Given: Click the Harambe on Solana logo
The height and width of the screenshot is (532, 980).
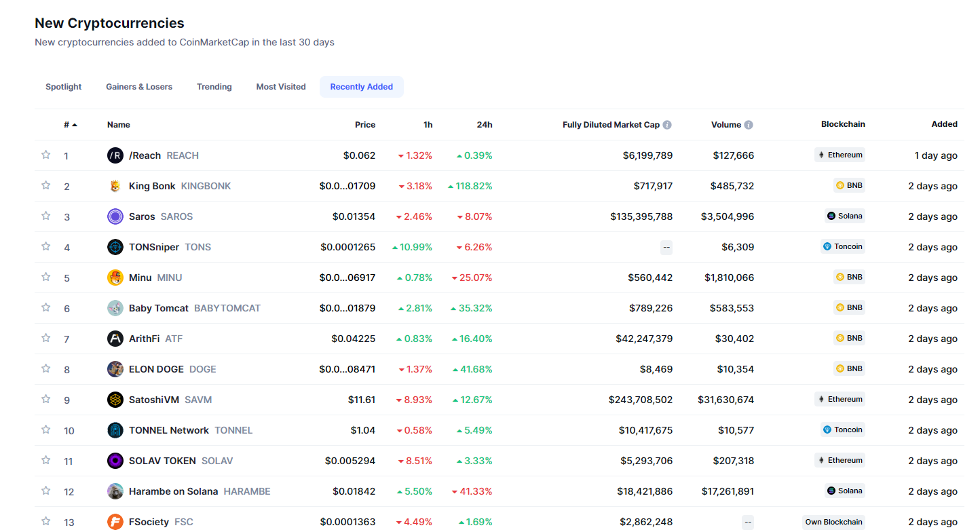Looking at the screenshot, I should coord(115,491).
